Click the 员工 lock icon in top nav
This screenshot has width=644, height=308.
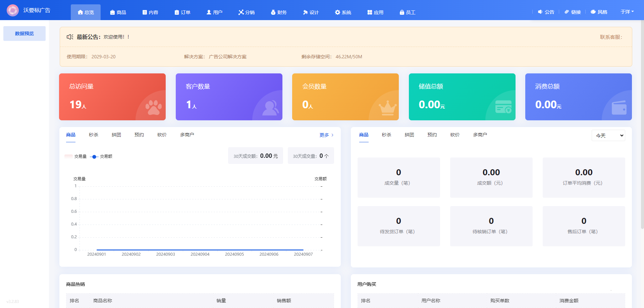(x=402, y=12)
